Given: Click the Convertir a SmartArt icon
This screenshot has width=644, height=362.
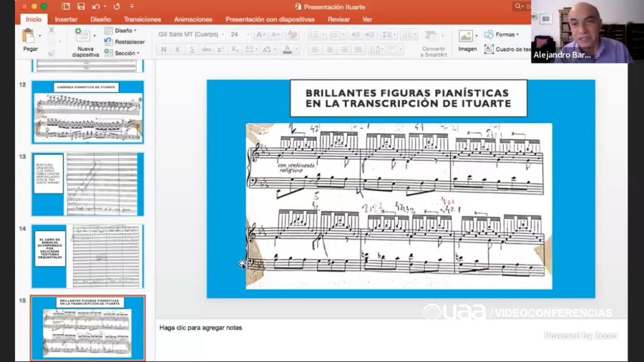Looking at the screenshot, I should (431, 36).
